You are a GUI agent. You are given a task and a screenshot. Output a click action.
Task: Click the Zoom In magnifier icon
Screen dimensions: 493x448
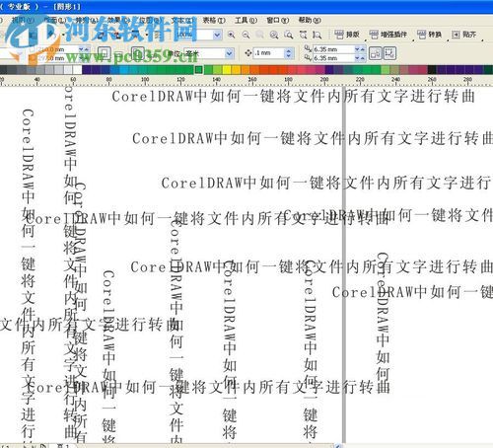point(232,35)
